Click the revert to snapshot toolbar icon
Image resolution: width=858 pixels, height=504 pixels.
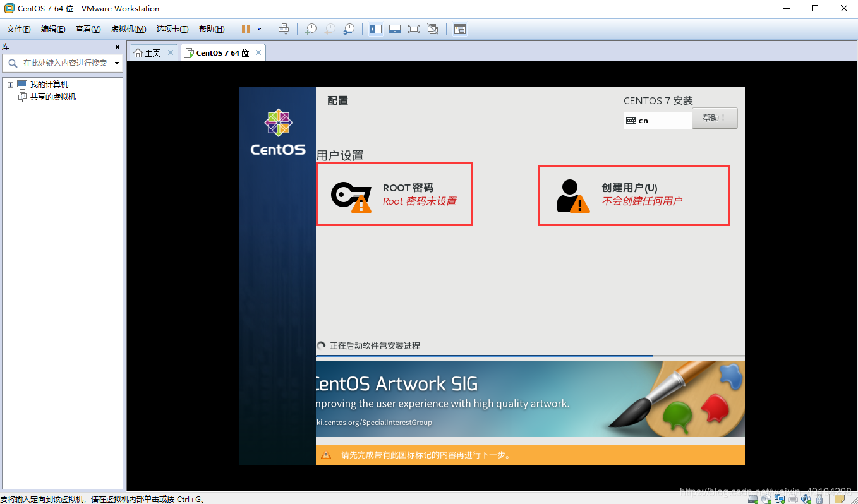pyautogui.click(x=330, y=29)
